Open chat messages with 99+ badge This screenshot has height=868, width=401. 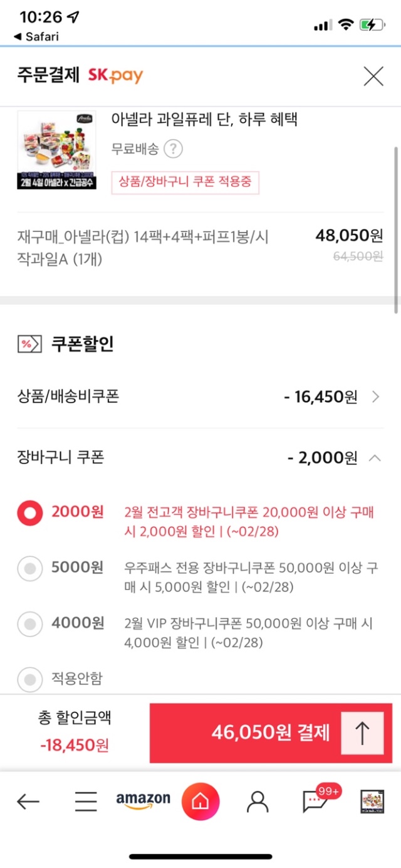pyautogui.click(x=315, y=801)
